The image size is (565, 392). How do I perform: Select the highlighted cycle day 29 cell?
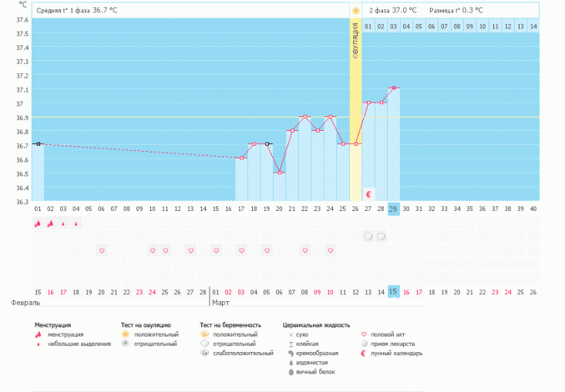click(x=394, y=209)
